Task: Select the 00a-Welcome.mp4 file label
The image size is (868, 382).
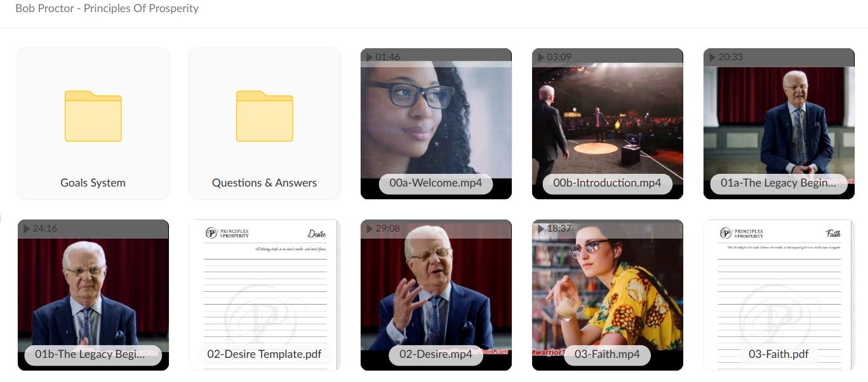Action: tap(436, 183)
